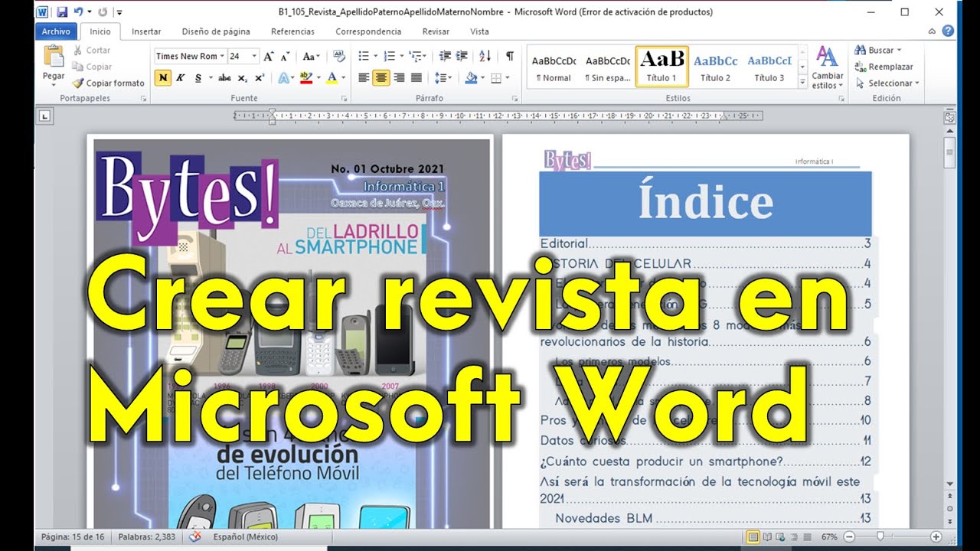The image size is (980, 551).
Task: Toggle superscript formatting
Action: click(259, 77)
